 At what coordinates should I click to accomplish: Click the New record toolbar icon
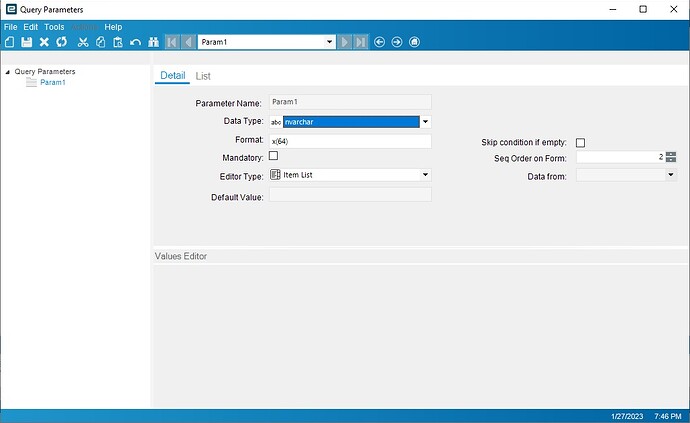pos(9,42)
